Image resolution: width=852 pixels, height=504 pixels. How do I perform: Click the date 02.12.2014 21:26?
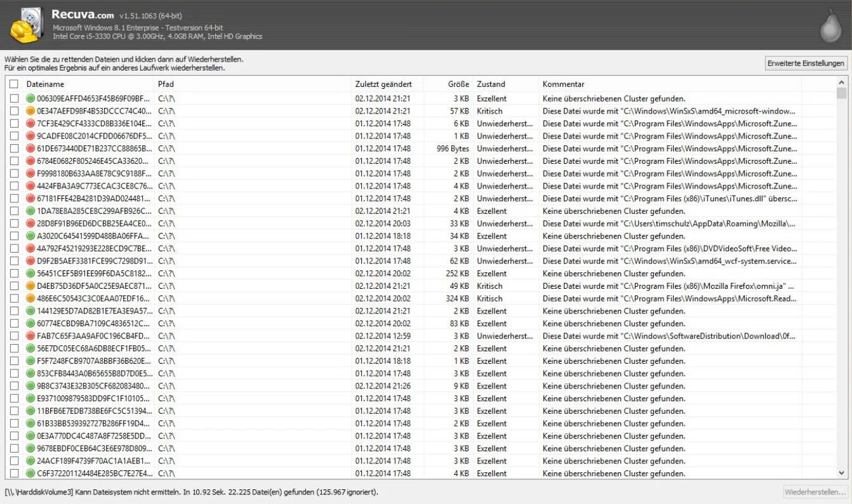point(383,386)
